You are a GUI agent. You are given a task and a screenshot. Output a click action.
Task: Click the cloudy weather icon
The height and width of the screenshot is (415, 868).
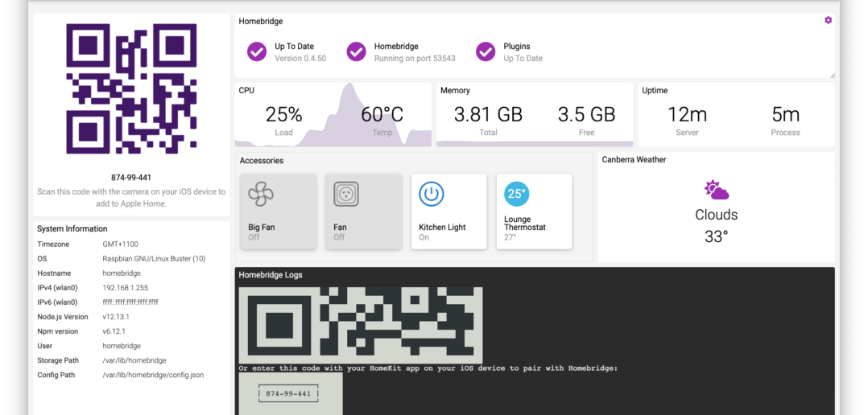pos(716,191)
